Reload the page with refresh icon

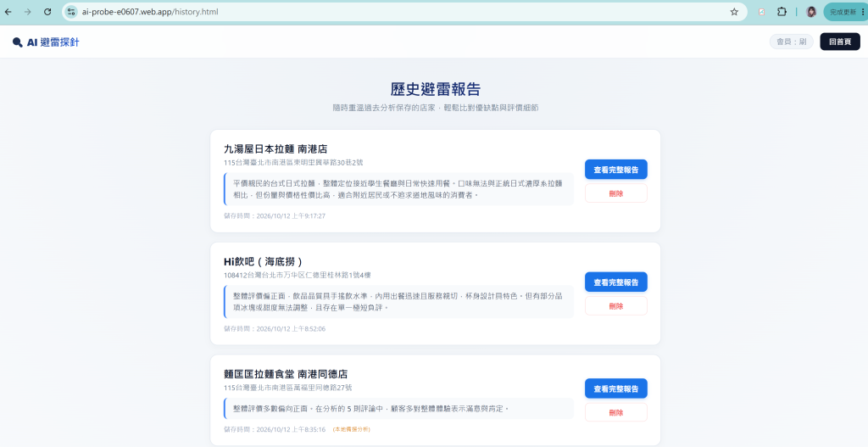point(47,12)
